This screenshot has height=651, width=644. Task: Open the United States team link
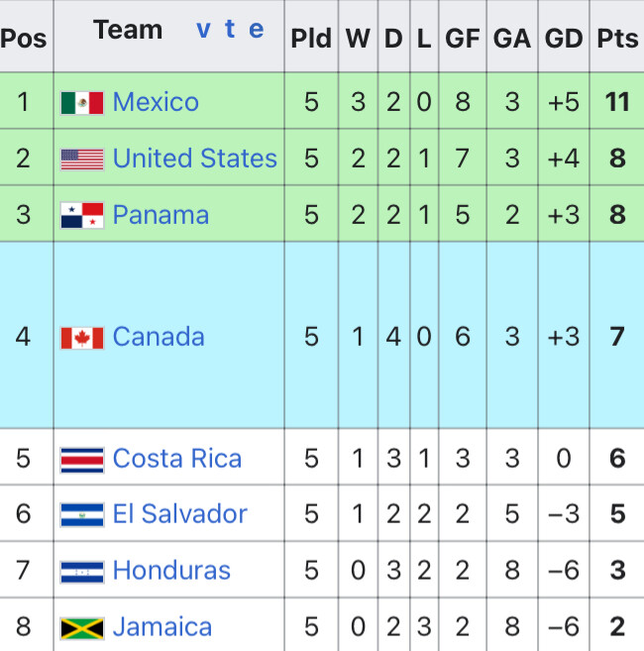(x=195, y=159)
